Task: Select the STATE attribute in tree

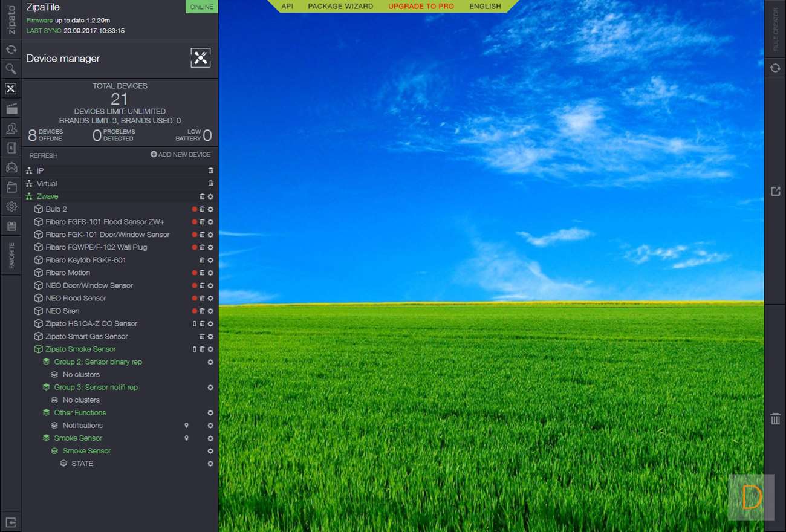Action: click(82, 464)
